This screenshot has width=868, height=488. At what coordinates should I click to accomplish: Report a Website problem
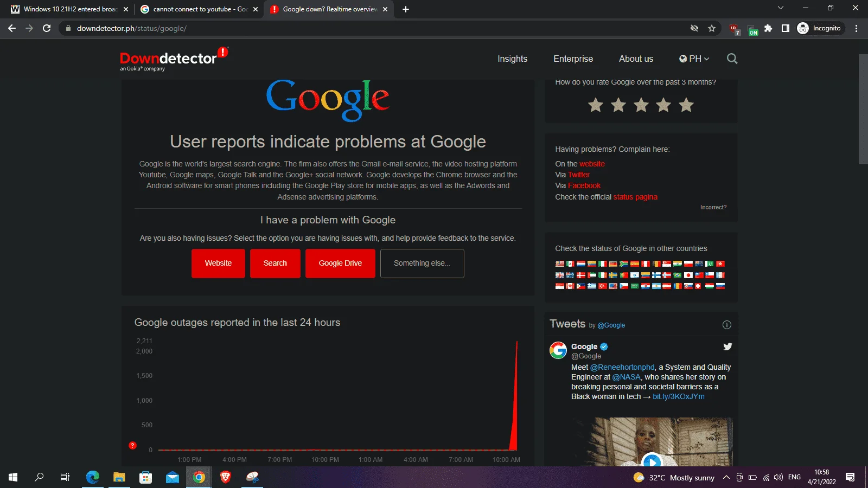tap(218, 264)
